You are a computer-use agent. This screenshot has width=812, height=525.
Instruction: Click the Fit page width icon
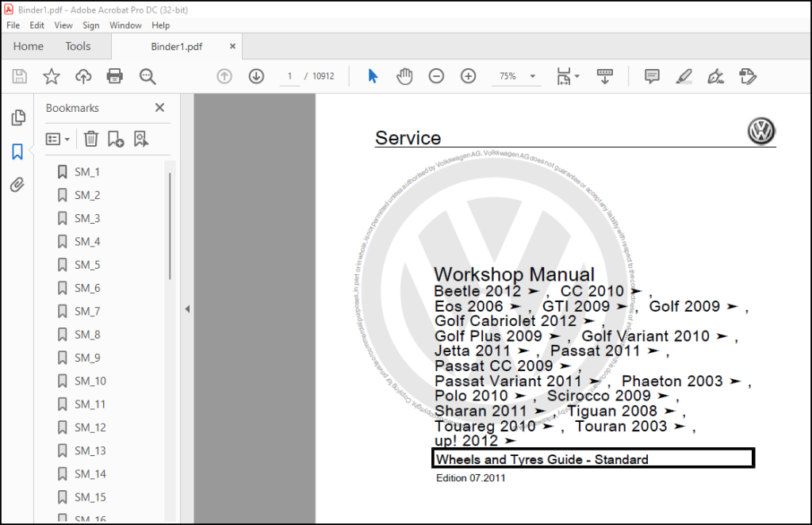pyautogui.click(x=564, y=77)
